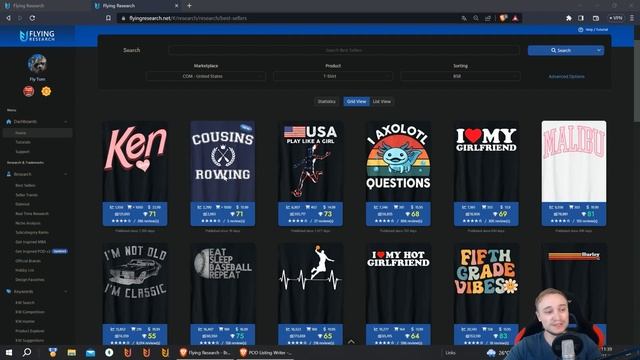The image size is (640, 360).
Task: Open the Brave wallet icon
Action: tap(596, 18)
